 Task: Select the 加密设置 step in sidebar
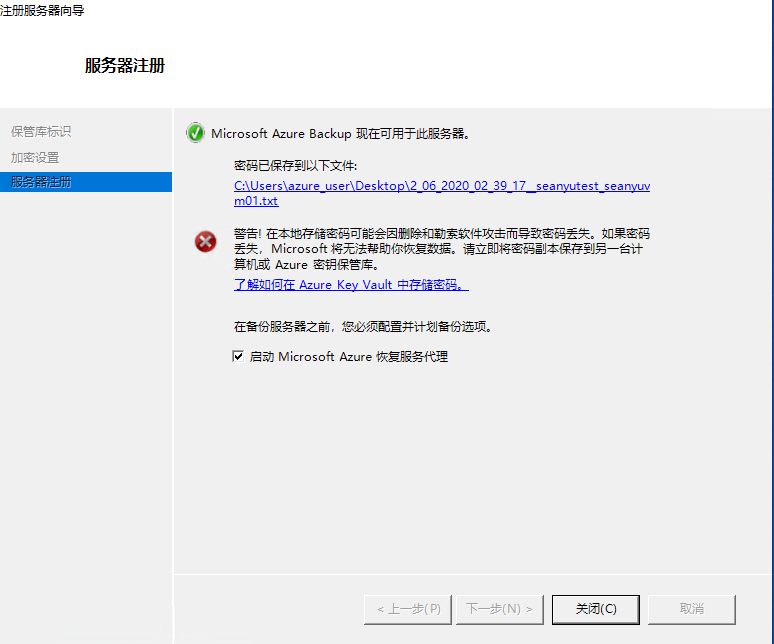tap(35, 158)
